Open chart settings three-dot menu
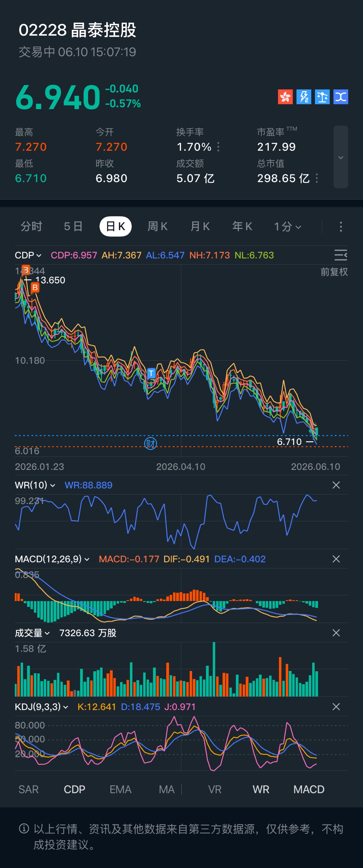Viewport: 363px width, 868px height. tap(341, 227)
